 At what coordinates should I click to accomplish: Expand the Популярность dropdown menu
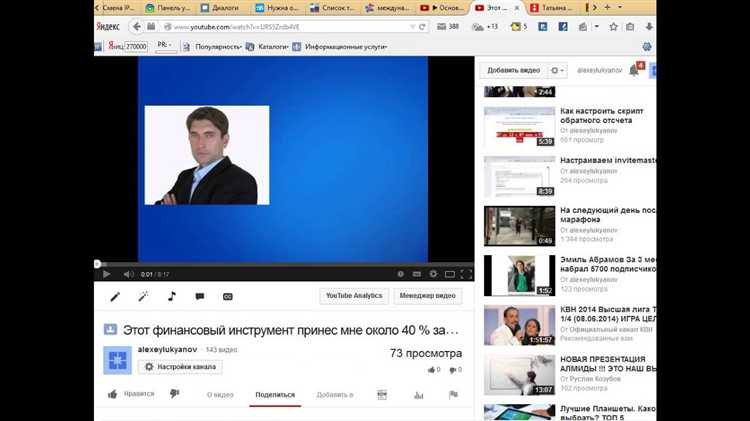click(x=218, y=47)
